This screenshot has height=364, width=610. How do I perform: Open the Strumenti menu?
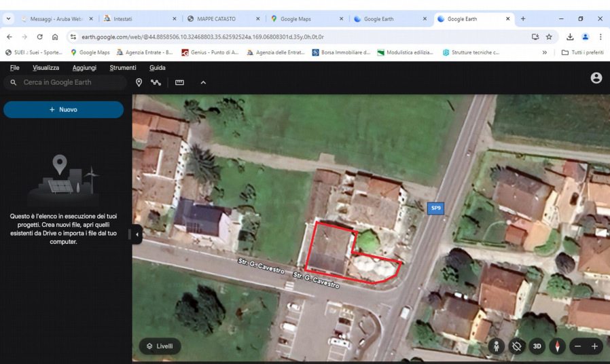(x=123, y=68)
